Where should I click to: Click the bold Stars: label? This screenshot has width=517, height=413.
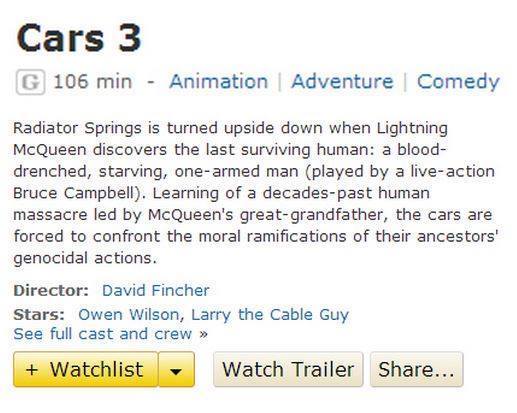pos(39,315)
